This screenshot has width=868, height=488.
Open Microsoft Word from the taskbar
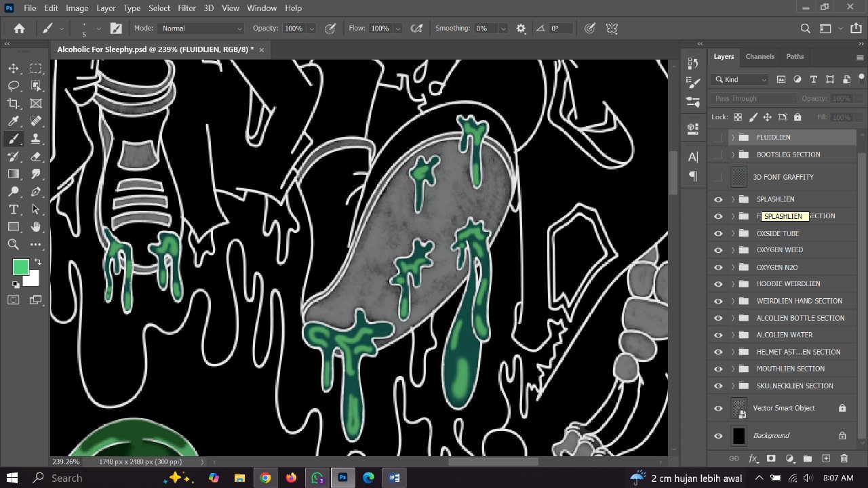394,478
